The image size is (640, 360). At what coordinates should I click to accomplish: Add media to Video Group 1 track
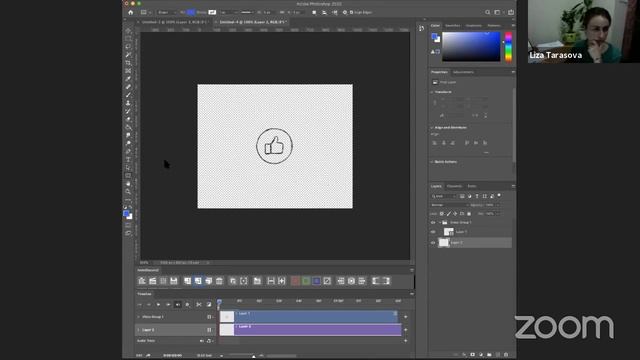point(405,317)
